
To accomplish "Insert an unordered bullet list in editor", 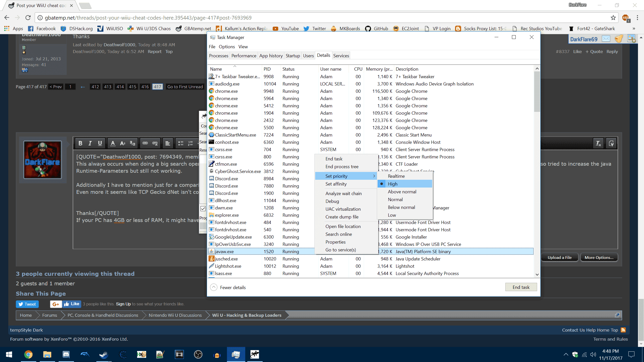I will click(181, 143).
